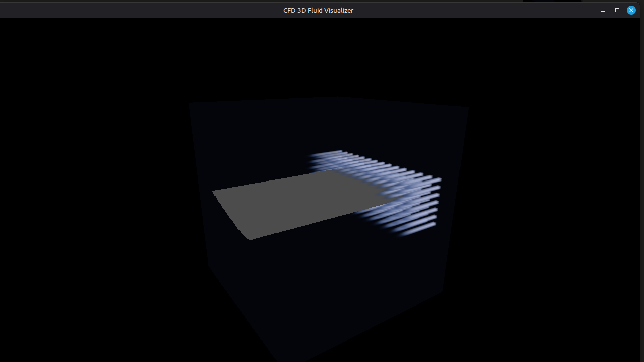Minimize the CFD 3D Fluid Visualizer window

point(603,10)
